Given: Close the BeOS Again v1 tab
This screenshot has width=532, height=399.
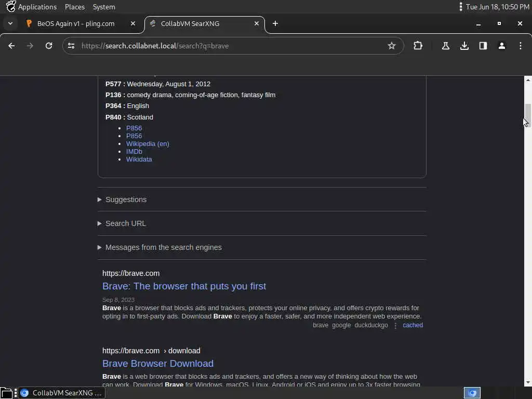Looking at the screenshot, I should tap(133, 23).
